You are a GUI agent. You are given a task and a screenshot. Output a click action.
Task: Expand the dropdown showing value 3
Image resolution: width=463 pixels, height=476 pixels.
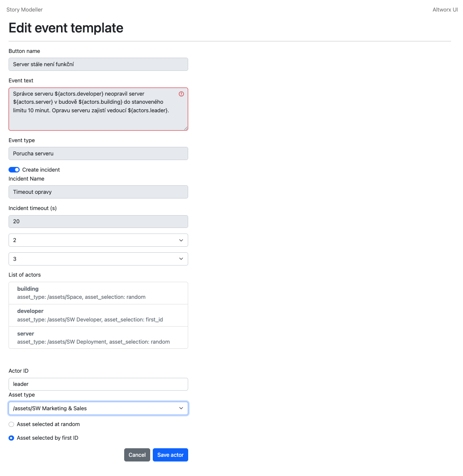pyautogui.click(x=98, y=259)
